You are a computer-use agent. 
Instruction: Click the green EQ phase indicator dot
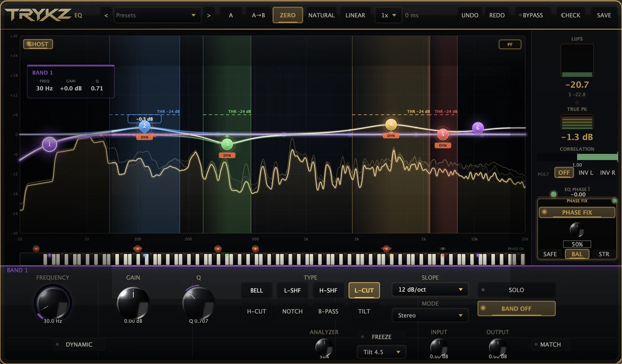[x=553, y=194]
